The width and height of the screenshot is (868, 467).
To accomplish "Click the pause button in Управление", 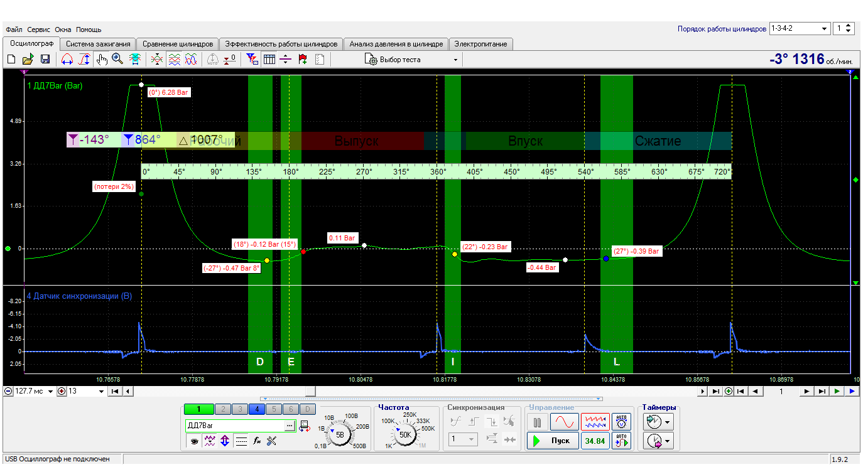I will [x=537, y=421].
